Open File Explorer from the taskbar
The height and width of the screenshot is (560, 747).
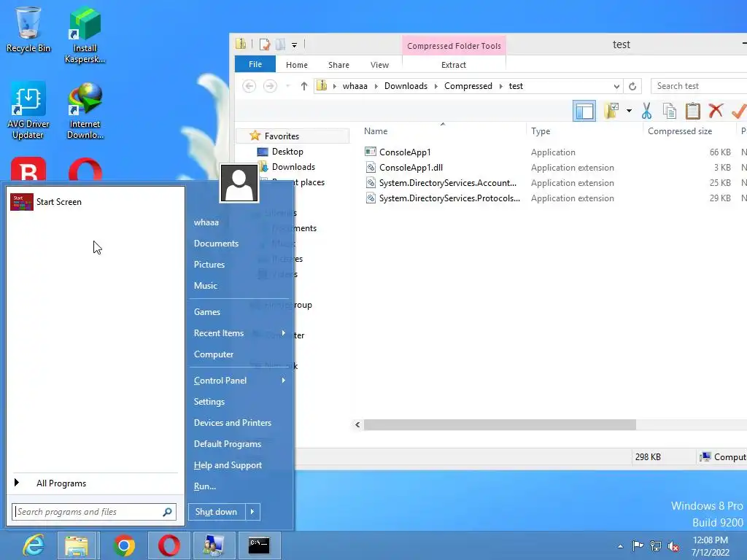76,545
